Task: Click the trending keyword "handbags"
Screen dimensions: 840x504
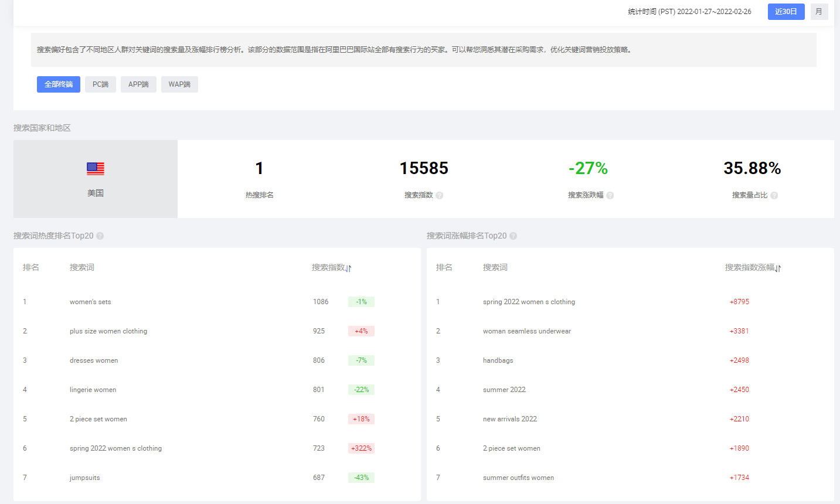Action: coord(498,360)
